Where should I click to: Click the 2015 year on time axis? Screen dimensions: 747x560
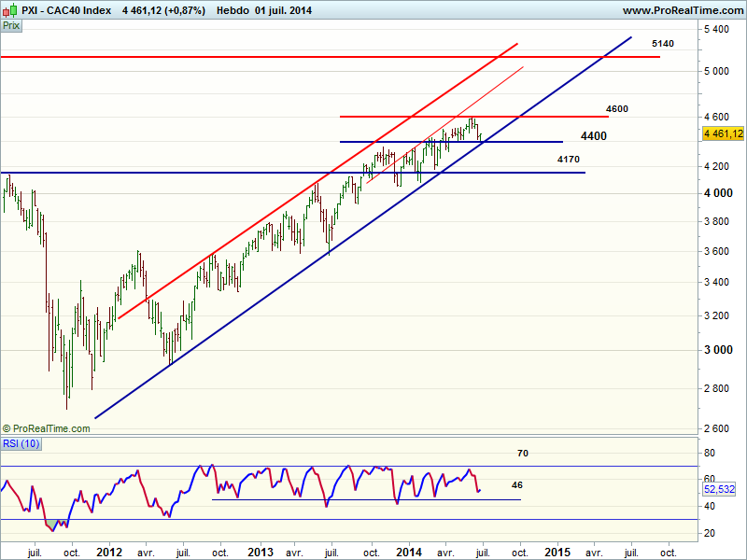tap(558, 552)
